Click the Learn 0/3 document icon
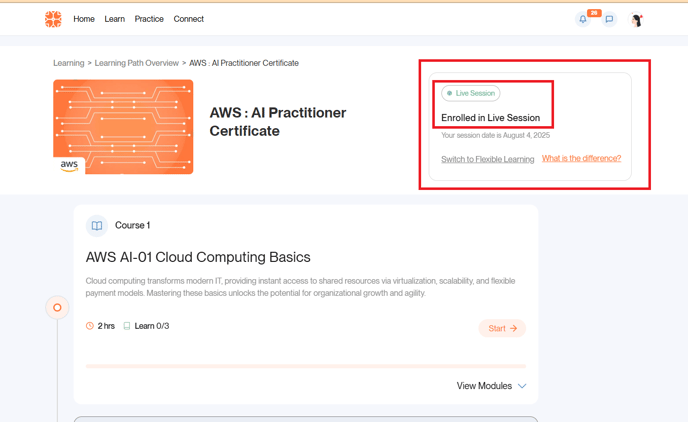 coord(127,326)
